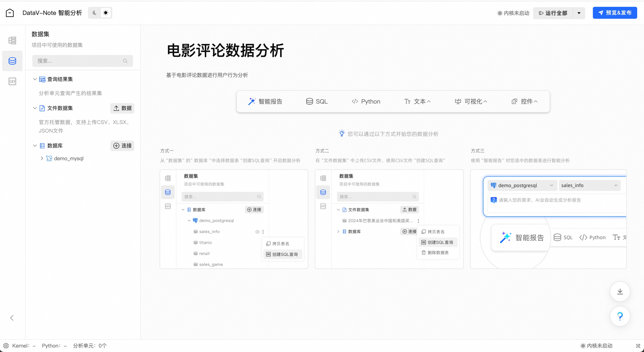Open the Run All dropdown arrow

point(579,13)
